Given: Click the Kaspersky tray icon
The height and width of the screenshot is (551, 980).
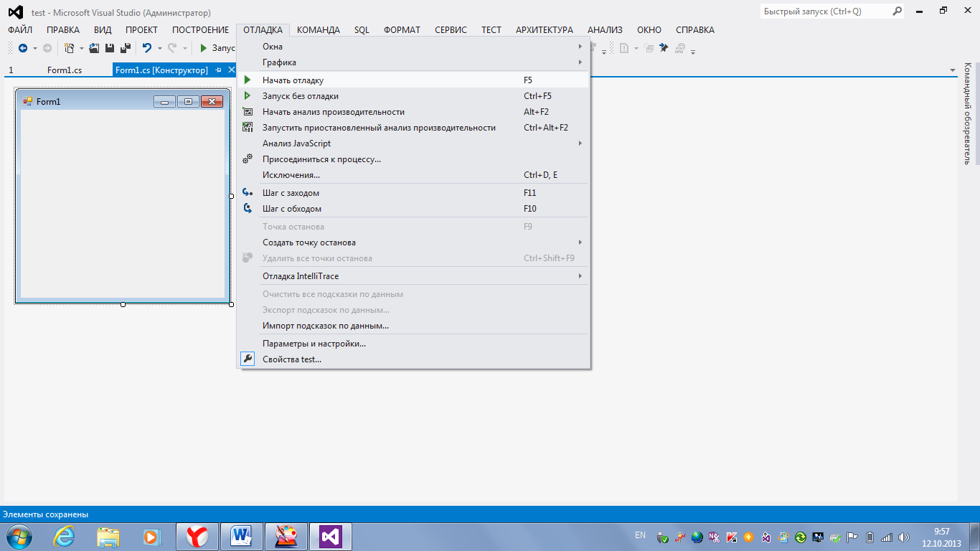Looking at the screenshot, I should [732, 537].
